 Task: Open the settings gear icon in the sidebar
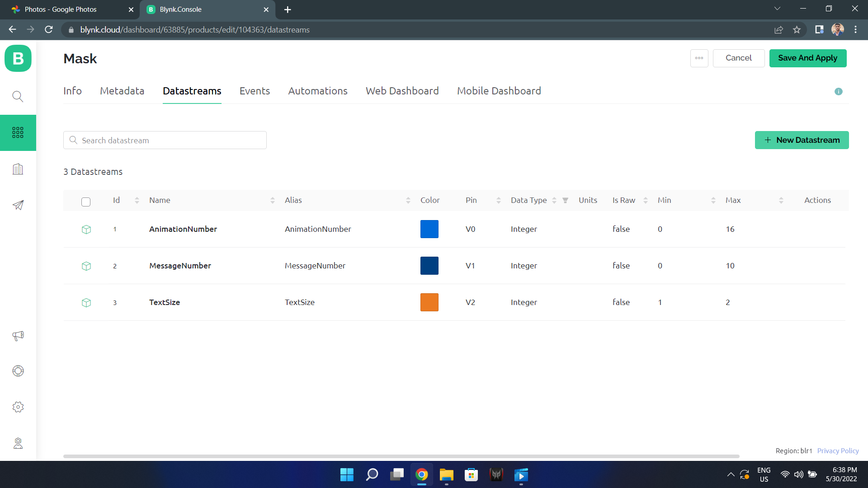tap(18, 407)
